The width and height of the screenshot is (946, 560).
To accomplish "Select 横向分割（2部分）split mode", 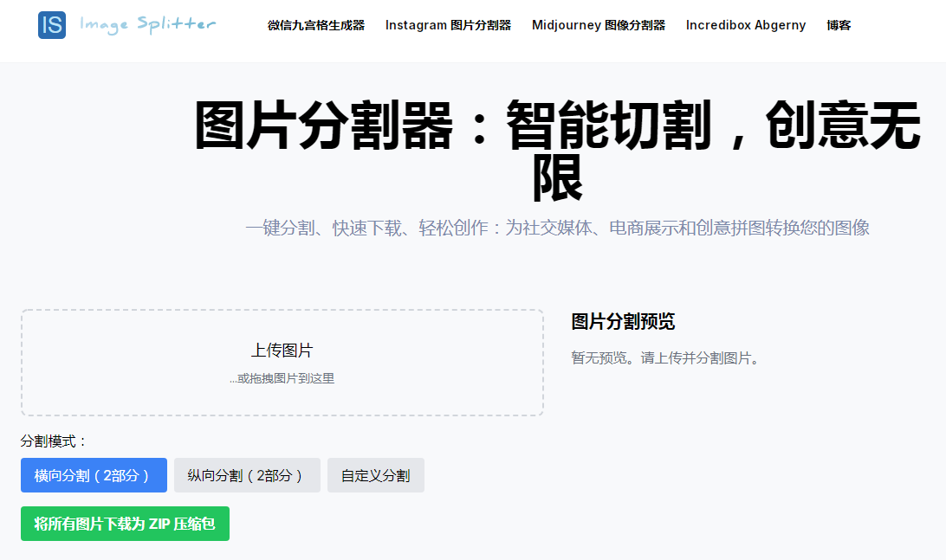I will (x=94, y=475).
